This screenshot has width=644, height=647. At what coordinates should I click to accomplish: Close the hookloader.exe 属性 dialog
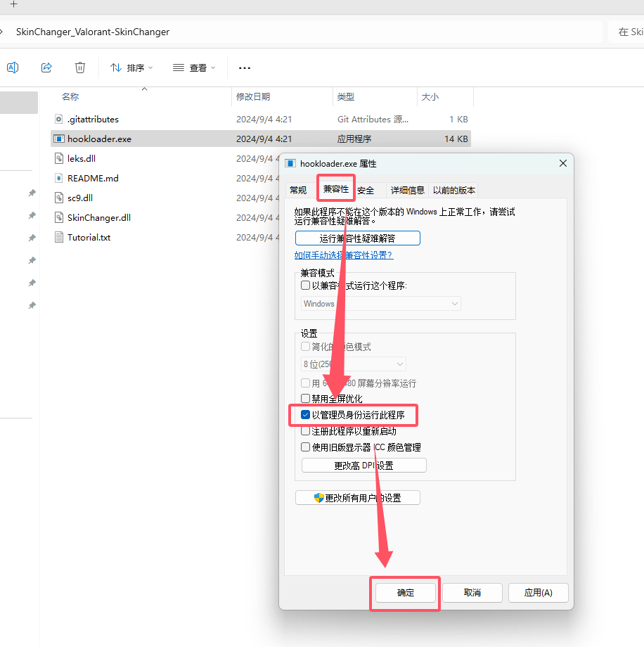point(563,163)
